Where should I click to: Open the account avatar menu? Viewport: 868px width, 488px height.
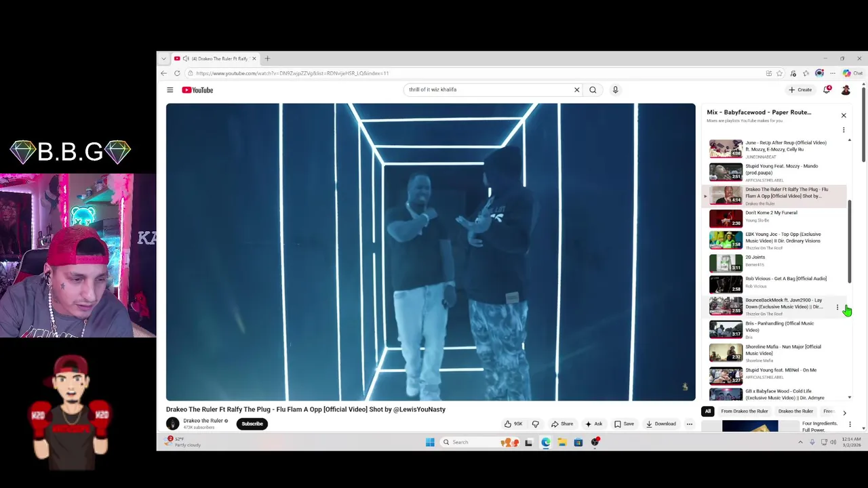(x=846, y=89)
